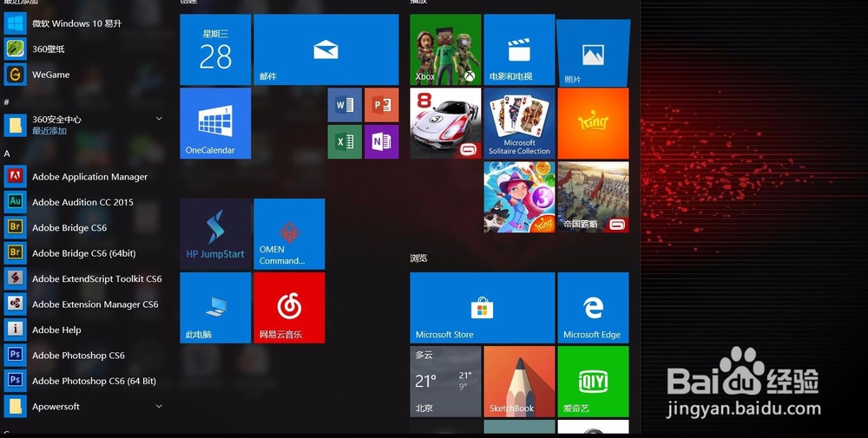
Task: Open Adobe Help
Action: [x=84, y=330]
